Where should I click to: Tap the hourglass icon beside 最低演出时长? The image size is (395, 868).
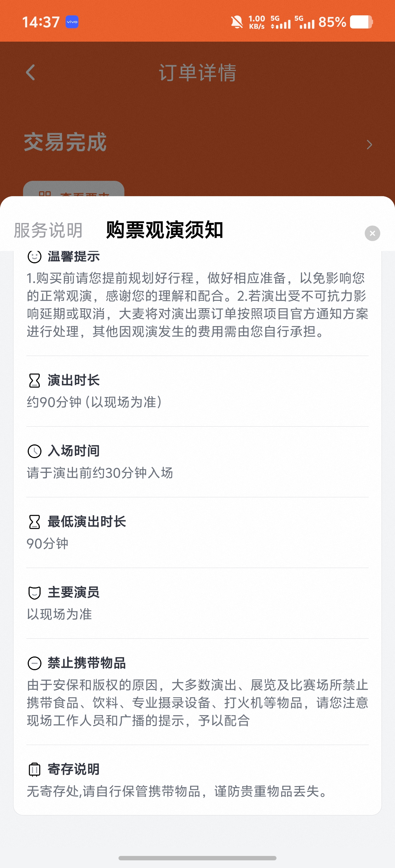coord(34,522)
